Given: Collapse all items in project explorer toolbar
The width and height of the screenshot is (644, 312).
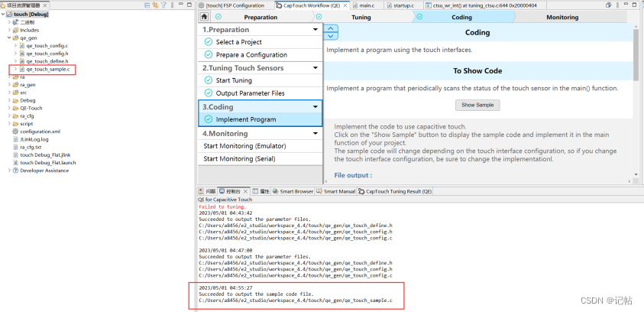Looking at the screenshot, I should point(147,5).
